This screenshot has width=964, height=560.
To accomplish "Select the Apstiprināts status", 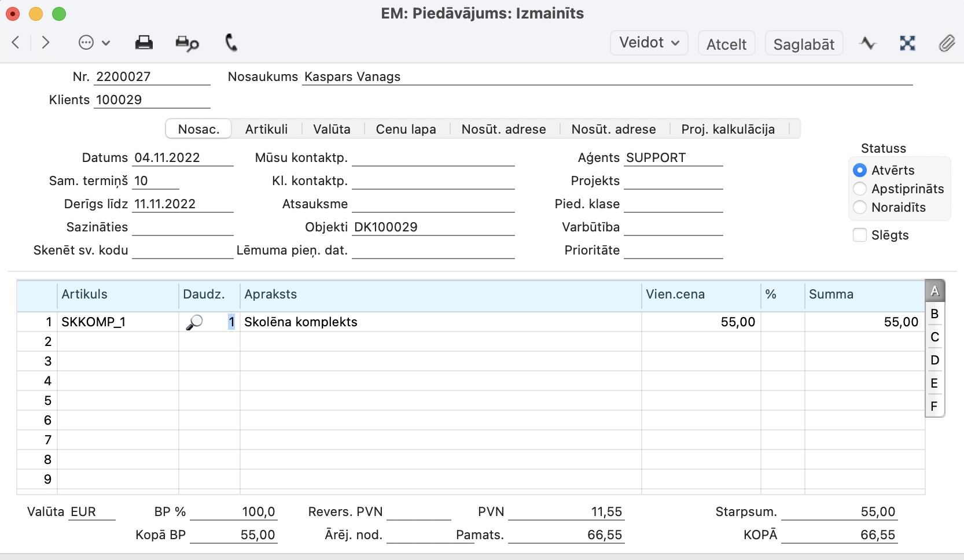I will tap(860, 189).
